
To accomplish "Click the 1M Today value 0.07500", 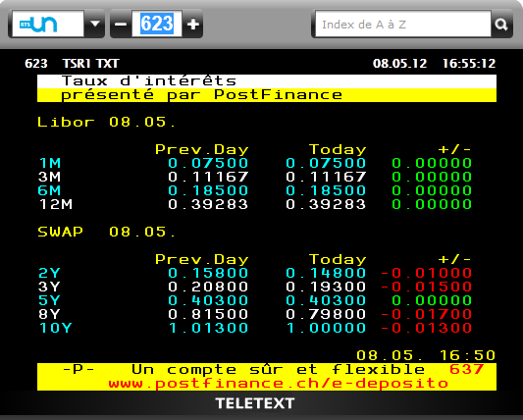I will coord(326,164).
